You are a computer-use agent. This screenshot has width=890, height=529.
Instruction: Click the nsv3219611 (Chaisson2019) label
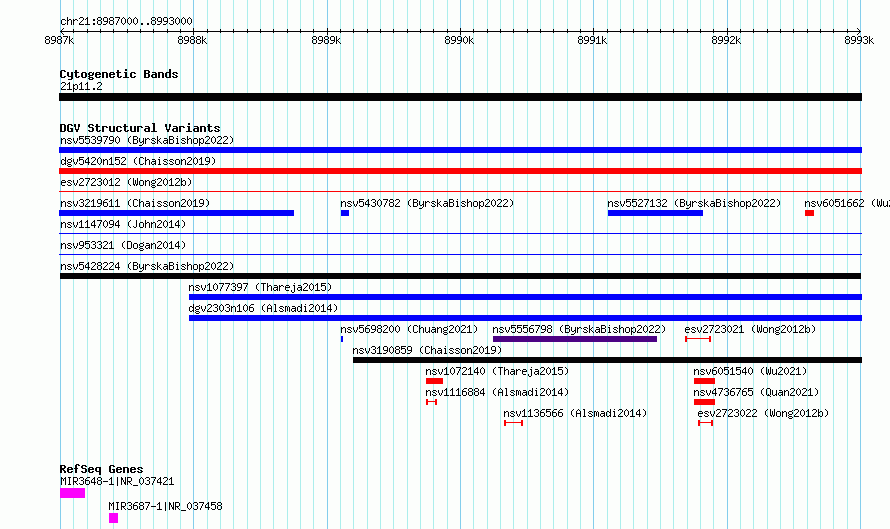pyautogui.click(x=135, y=203)
